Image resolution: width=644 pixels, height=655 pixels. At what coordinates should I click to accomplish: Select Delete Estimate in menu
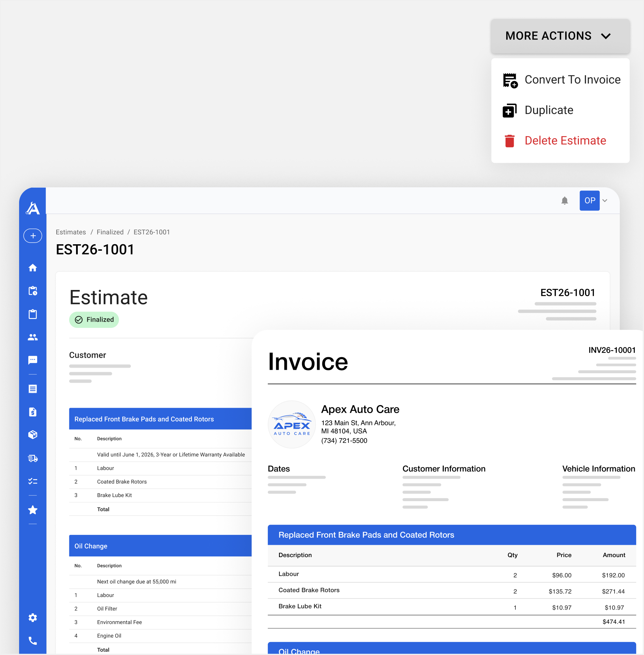point(560,141)
